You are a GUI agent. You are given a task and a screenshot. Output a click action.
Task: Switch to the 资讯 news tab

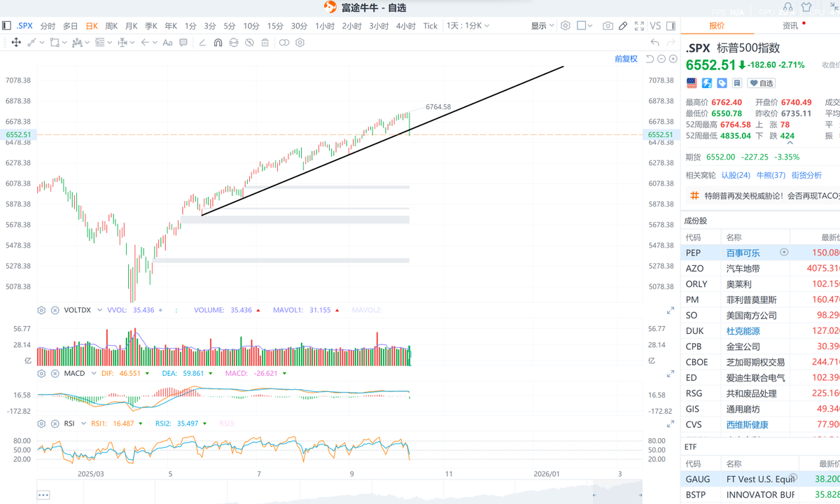coord(790,26)
